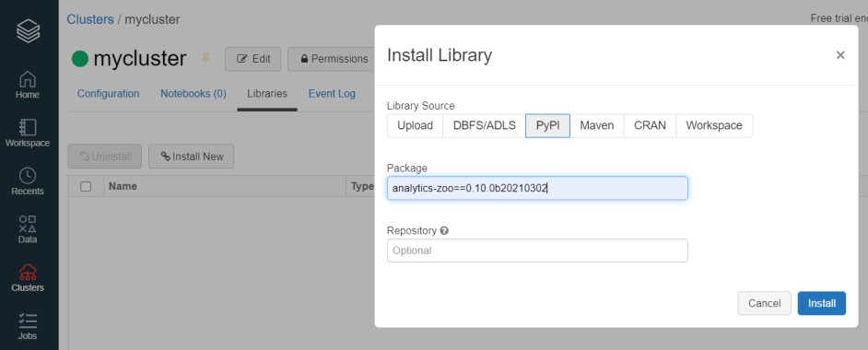This screenshot has width=868, height=350.
Task: Go to Home in the sidebar
Action: tap(28, 85)
